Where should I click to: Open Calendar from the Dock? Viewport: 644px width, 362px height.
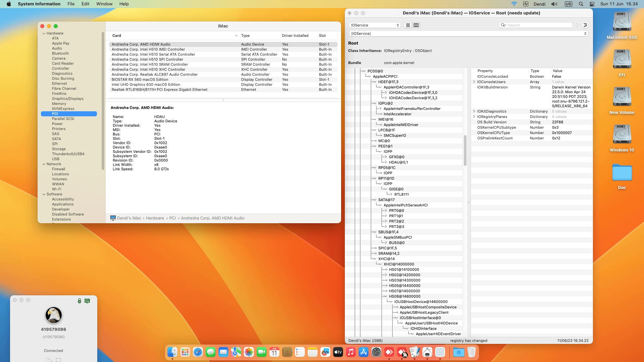pyautogui.click(x=274, y=352)
